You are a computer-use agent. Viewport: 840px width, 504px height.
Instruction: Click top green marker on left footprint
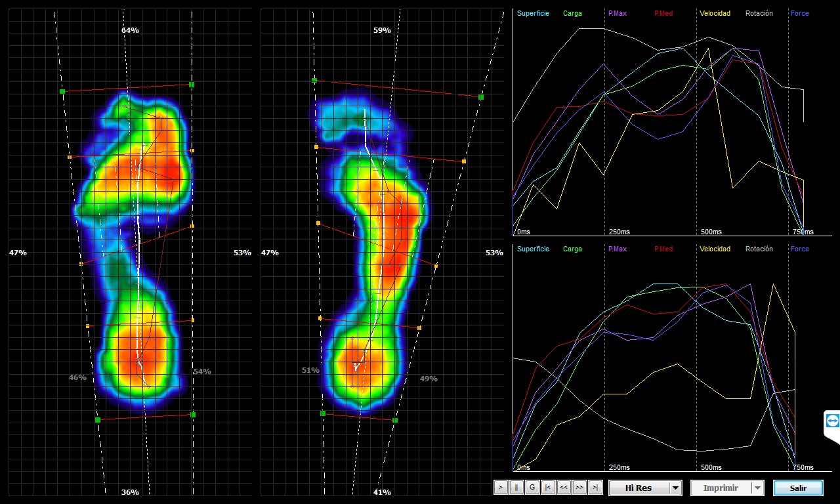point(192,85)
